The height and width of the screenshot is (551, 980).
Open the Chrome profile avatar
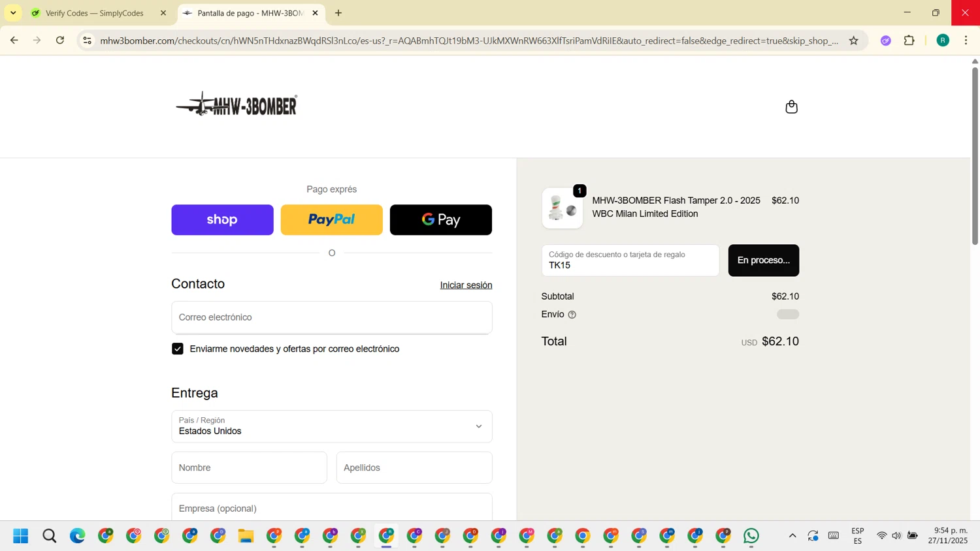[x=943, y=40]
